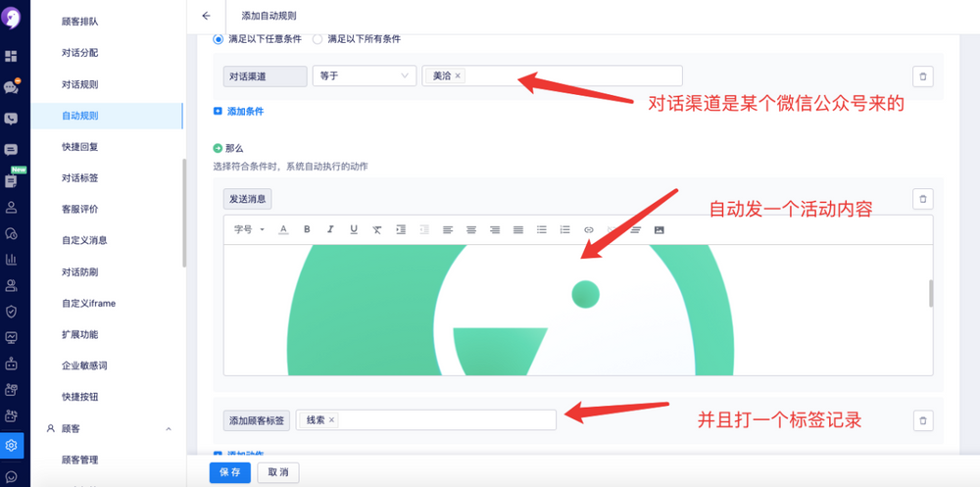Select 满足以下任意条件 radio option
The height and width of the screenshot is (487, 980).
pyautogui.click(x=219, y=39)
